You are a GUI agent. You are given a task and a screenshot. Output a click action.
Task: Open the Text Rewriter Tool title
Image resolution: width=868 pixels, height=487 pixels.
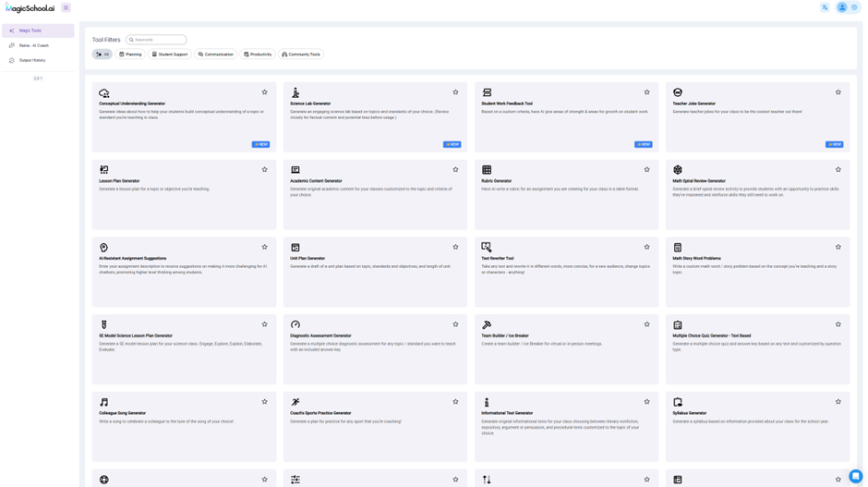click(498, 258)
